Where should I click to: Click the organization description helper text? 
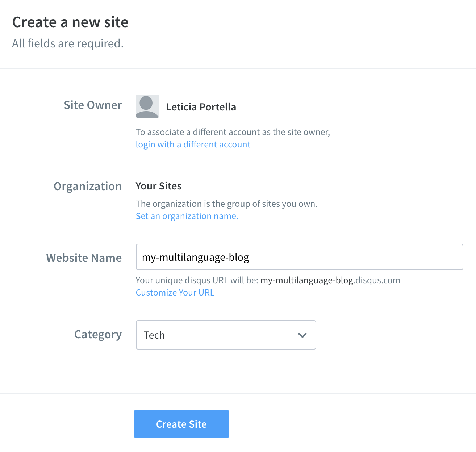[226, 204]
